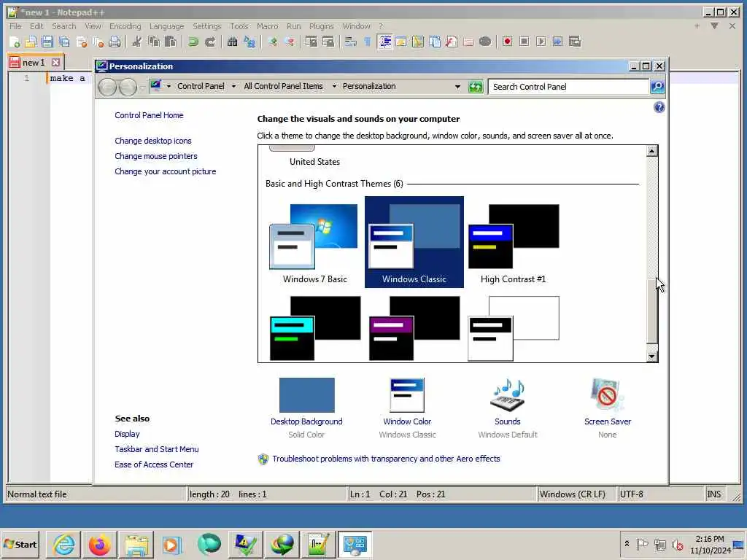Screen dimensions: 747x560
Task: Click the blue help icon in Personalization
Action: point(659,107)
